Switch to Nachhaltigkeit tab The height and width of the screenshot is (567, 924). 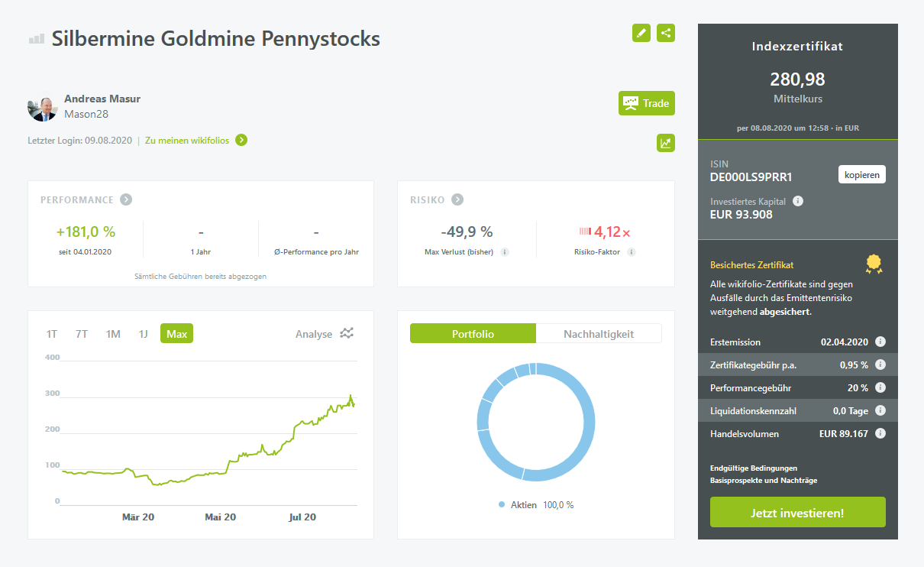pyautogui.click(x=599, y=334)
